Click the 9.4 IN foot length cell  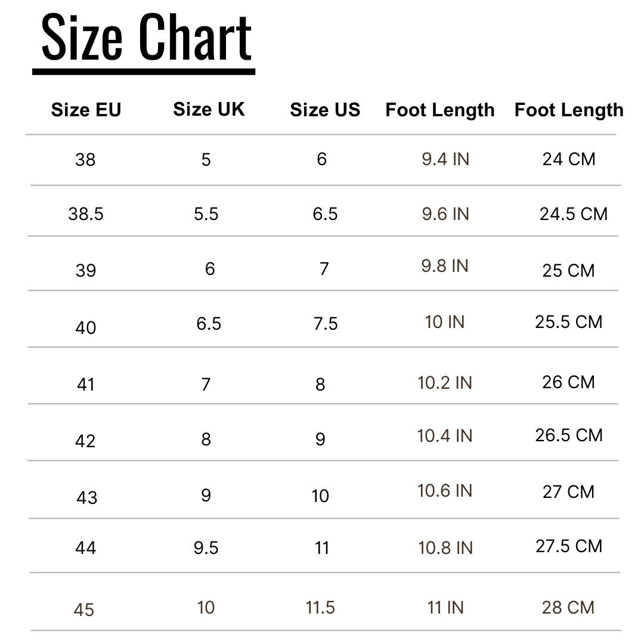[x=445, y=159]
